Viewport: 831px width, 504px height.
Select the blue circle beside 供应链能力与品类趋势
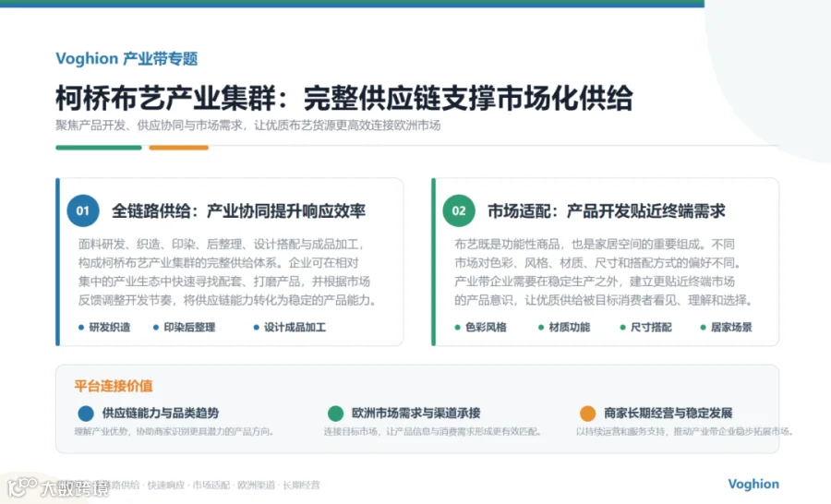click(86, 413)
